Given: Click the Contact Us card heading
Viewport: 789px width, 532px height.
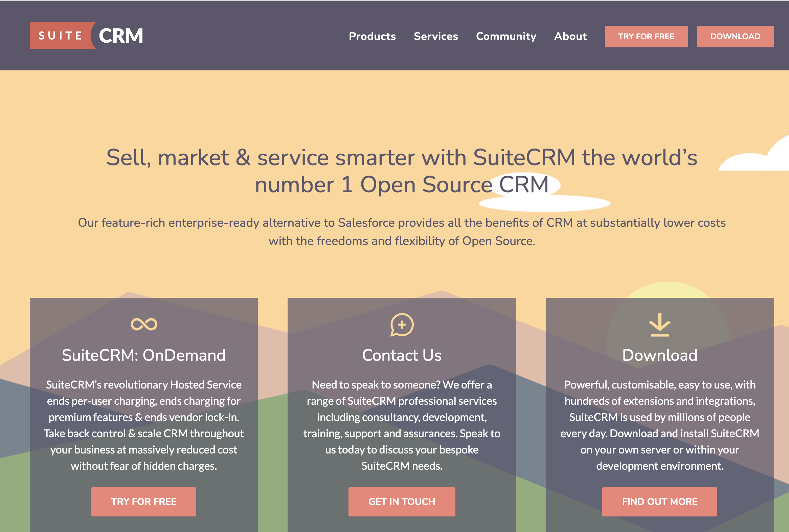Looking at the screenshot, I should tap(402, 355).
